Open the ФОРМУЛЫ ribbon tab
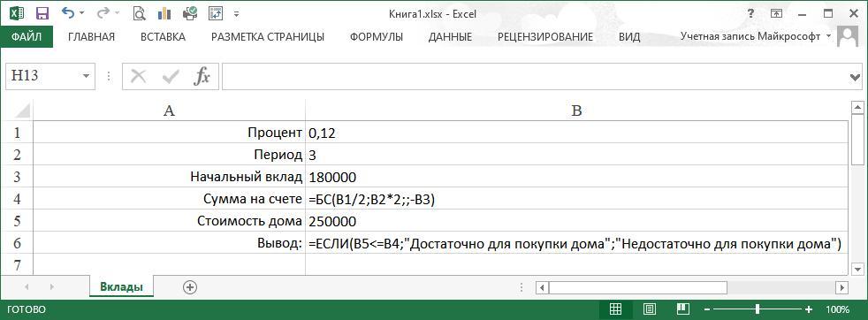 coord(377,37)
